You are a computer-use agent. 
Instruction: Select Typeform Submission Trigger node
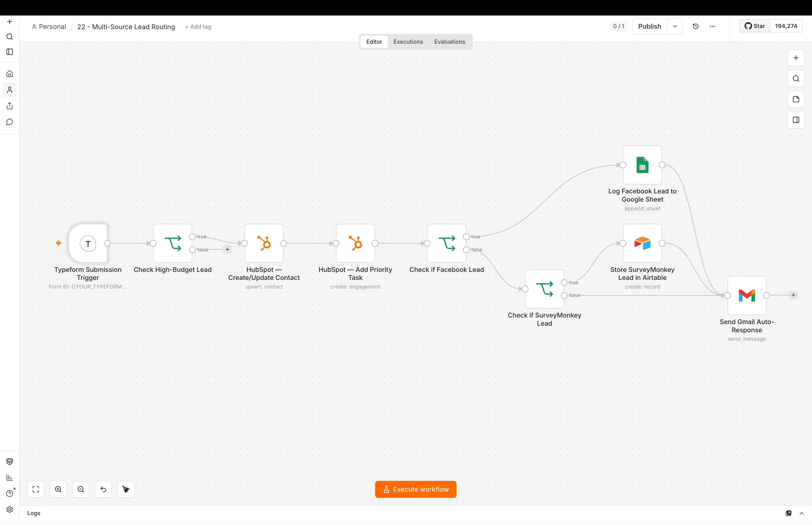88,243
